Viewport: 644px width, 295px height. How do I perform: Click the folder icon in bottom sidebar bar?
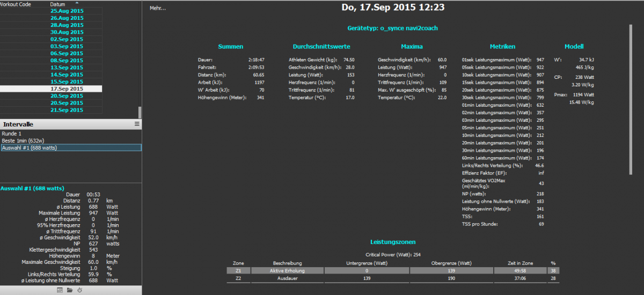pyautogui.click(x=70, y=290)
